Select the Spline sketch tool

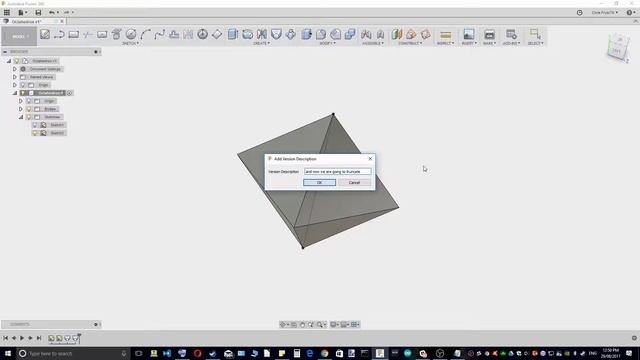pos(160,34)
